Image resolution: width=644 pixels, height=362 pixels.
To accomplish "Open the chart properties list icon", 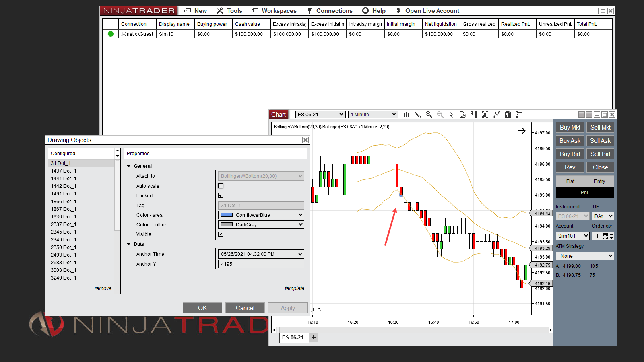I will tap(519, 115).
